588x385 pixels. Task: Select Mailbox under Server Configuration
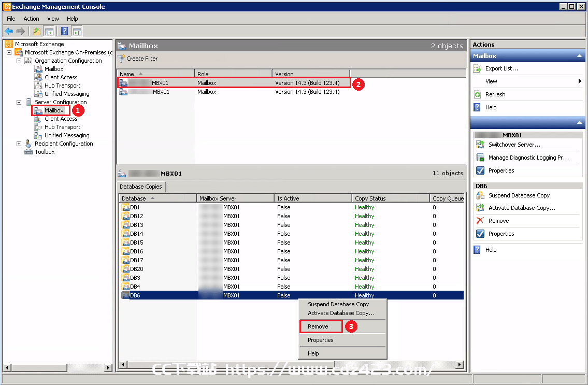pos(54,110)
